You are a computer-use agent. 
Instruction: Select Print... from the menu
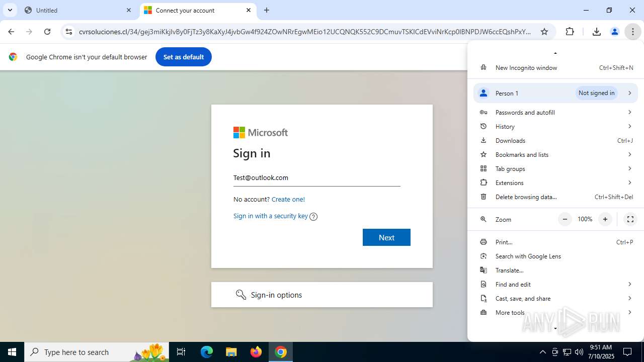click(x=555, y=242)
